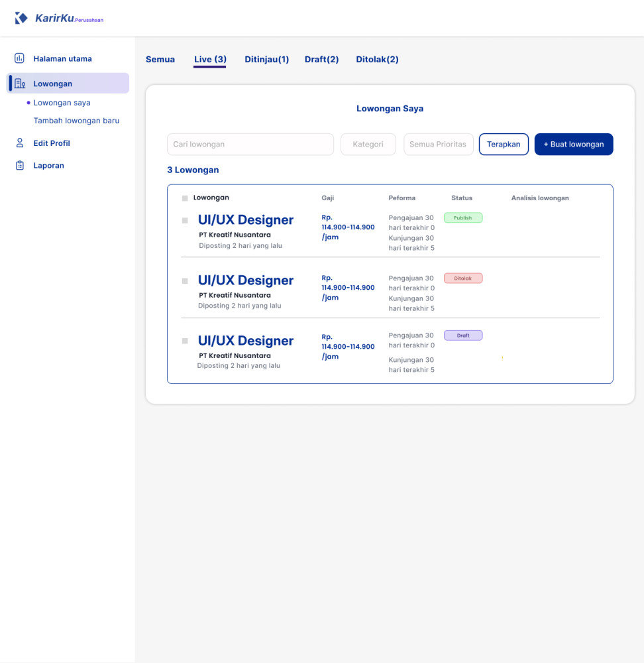Viewport: 644px width, 663px height.
Task: Click the Edit Profil person icon
Action: point(20,143)
